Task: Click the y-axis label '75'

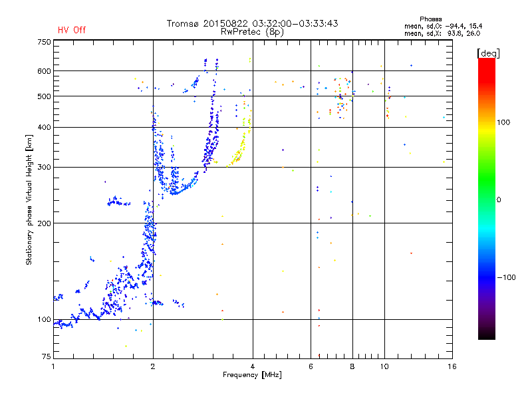Action: pos(47,356)
